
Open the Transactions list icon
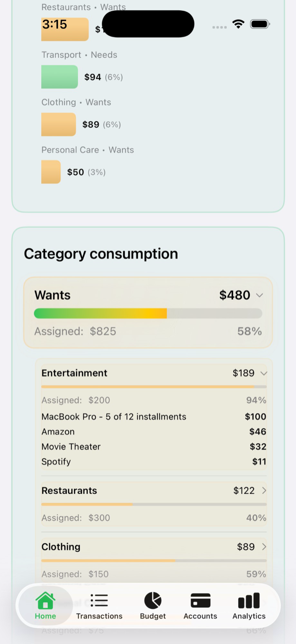(x=99, y=600)
